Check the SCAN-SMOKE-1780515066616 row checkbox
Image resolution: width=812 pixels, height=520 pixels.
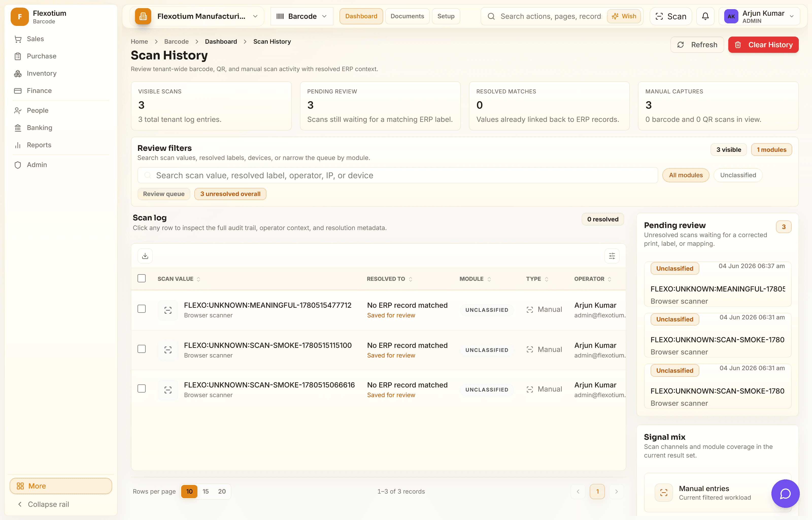click(x=142, y=388)
